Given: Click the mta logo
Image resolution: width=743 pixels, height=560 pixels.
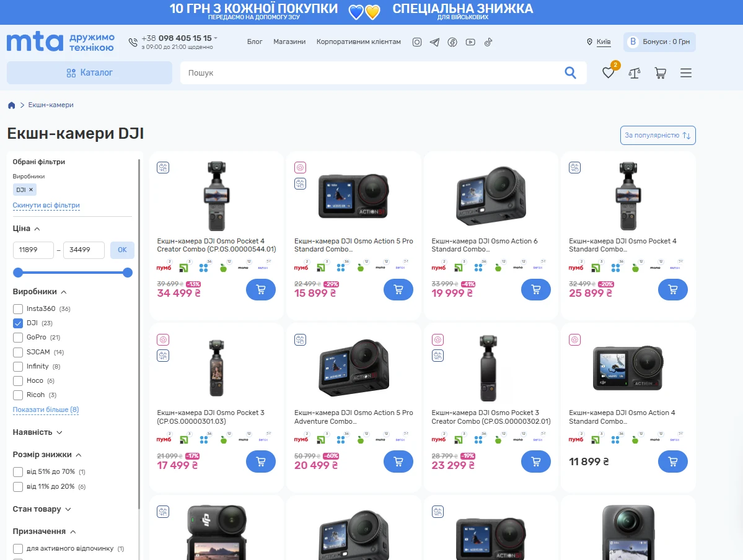Looking at the screenshot, I should click(x=35, y=42).
